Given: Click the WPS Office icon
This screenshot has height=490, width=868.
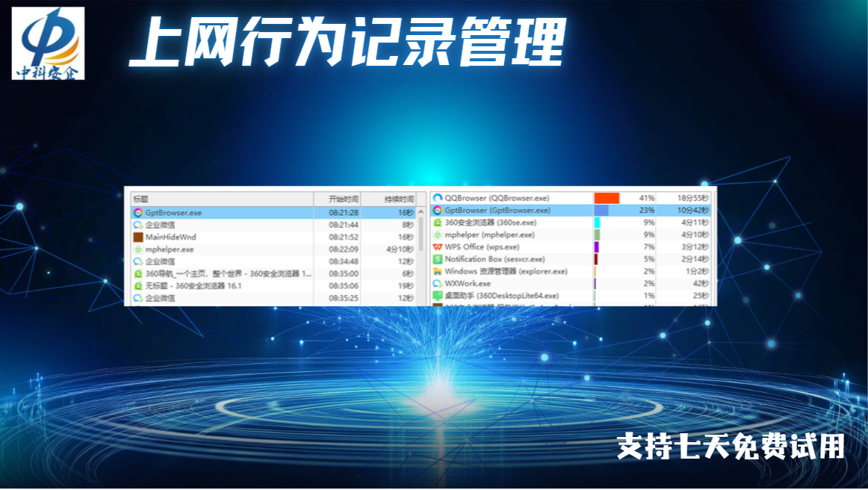Looking at the screenshot, I should pyautogui.click(x=437, y=247).
